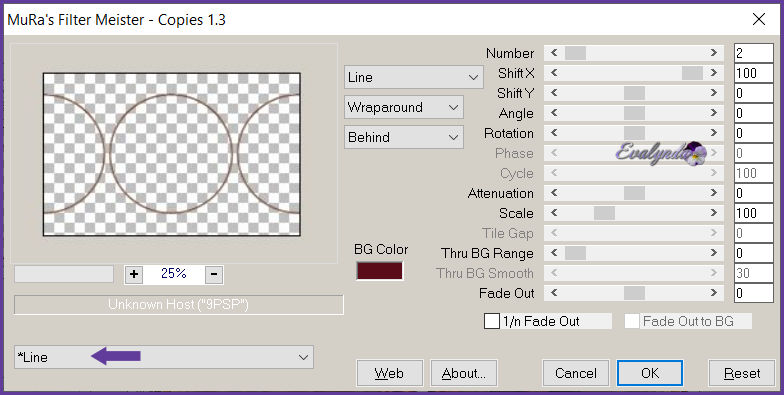Decrease Shift X with left arrow

[554, 73]
